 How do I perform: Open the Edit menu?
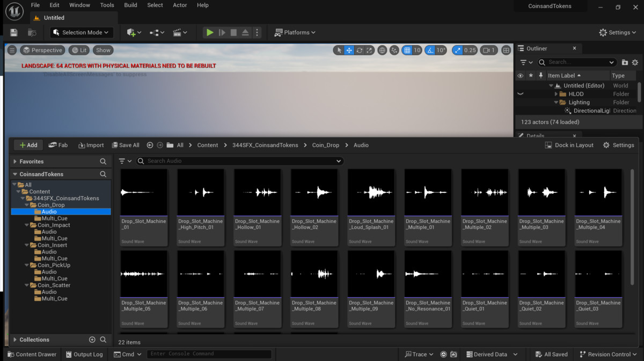tap(55, 5)
